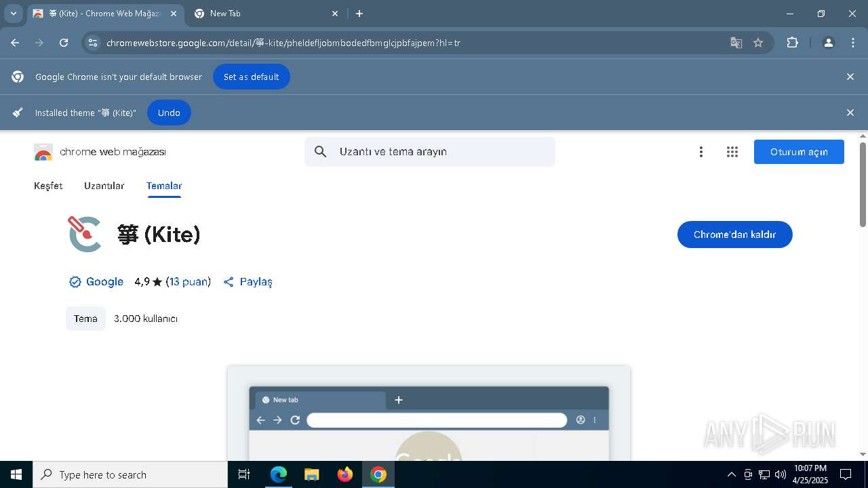Click the page vertical scrollbar
The width and height of the screenshot is (868, 488).
tap(863, 183)
